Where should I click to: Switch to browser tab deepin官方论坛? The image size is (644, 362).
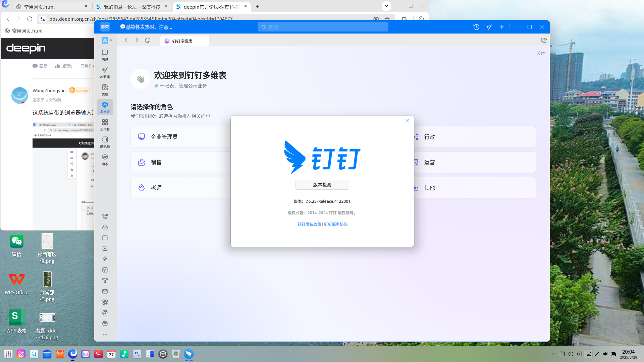tap(211, 6)
